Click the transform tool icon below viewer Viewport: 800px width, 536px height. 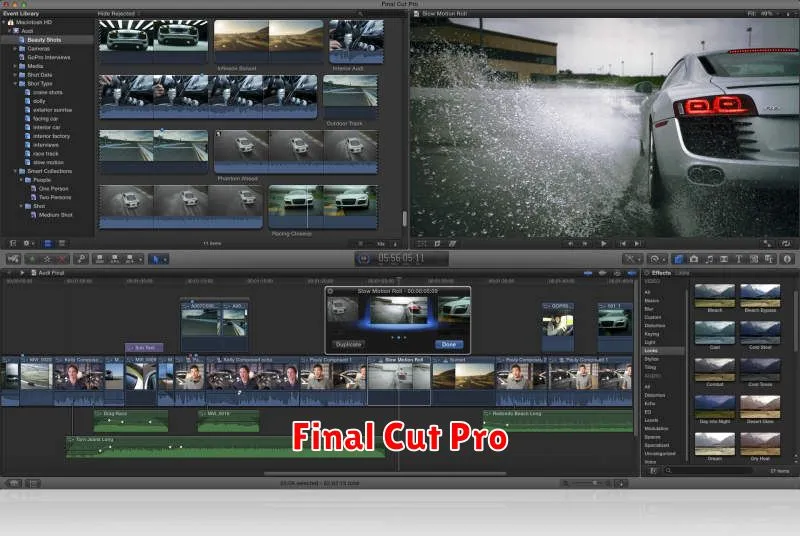coord(421,244)
